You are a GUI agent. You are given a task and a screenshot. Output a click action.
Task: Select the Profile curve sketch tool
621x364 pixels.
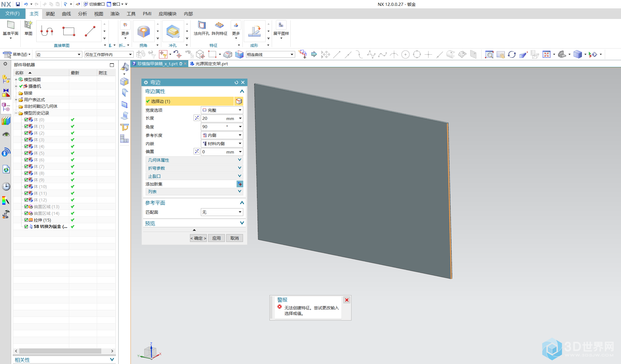point(47,31)
